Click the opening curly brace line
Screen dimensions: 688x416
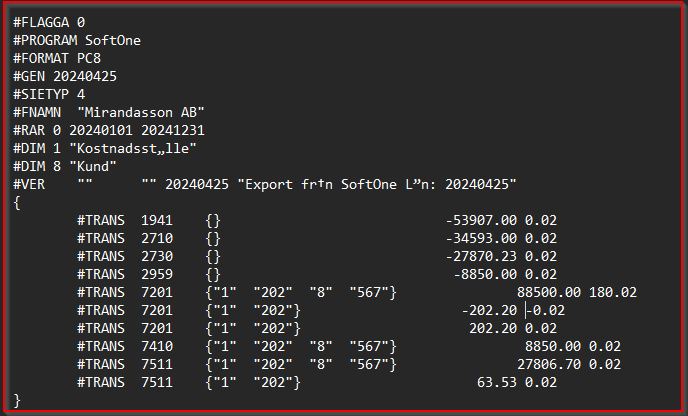(17, 202)
